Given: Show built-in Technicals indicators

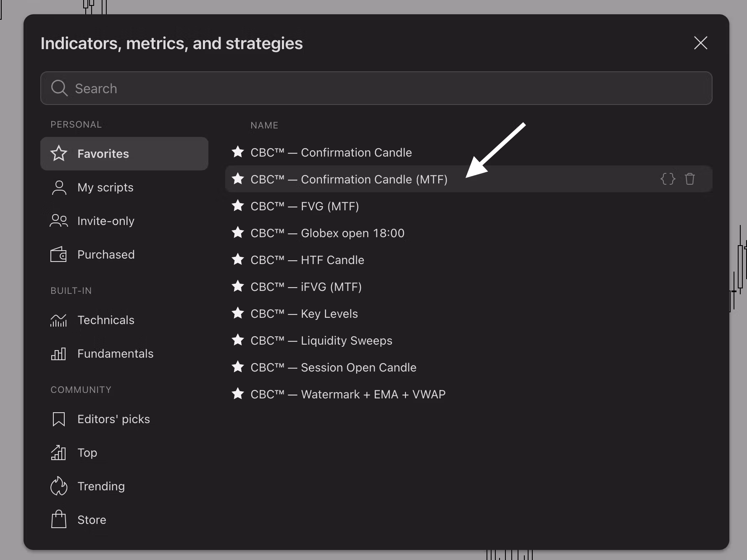Looking at the screenshot, I should click(105, 320).
